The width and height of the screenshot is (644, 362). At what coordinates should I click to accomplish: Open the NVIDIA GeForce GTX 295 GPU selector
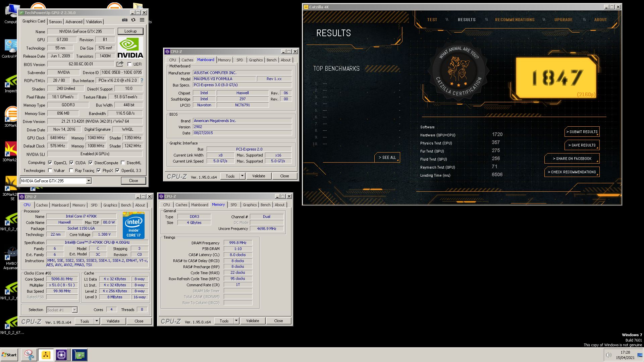(x=56, y=181)
